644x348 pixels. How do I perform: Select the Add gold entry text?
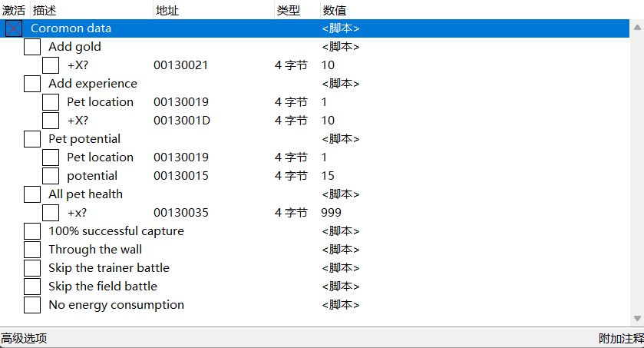74,47
